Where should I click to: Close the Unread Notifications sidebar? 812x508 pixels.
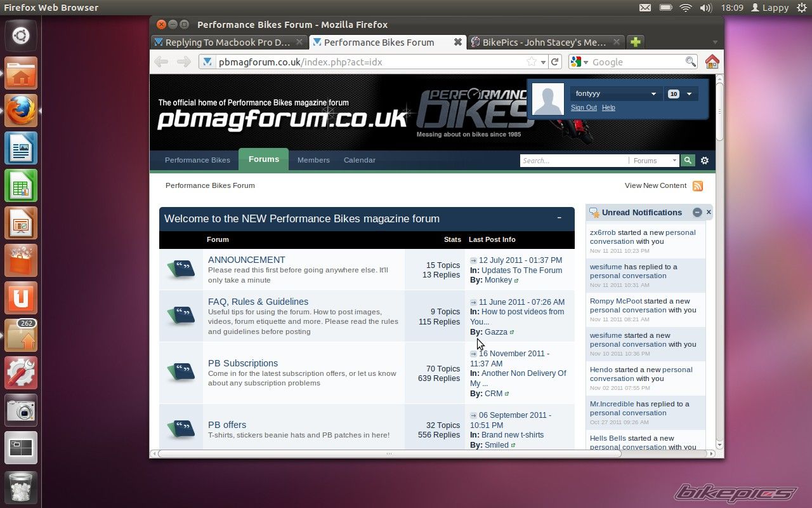click(x=709, y=212)
